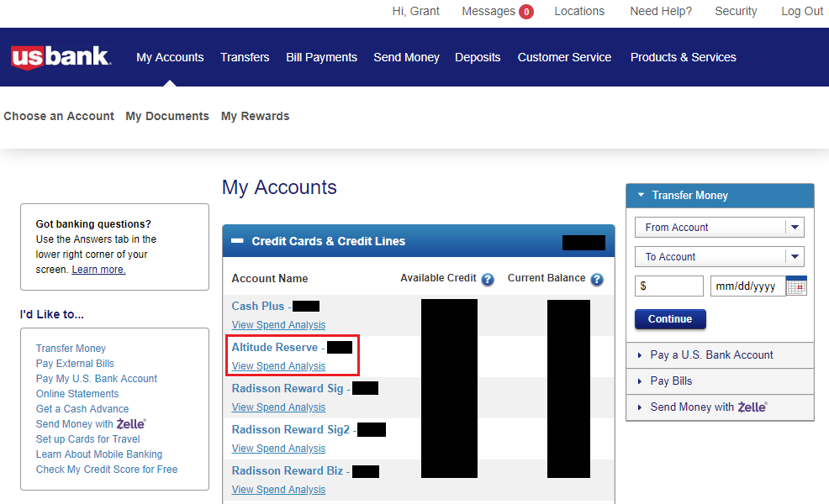Collapse the Transfer Money panel
Image resolution: width=829 pixels, height=504 pixels.
point(641,195)
